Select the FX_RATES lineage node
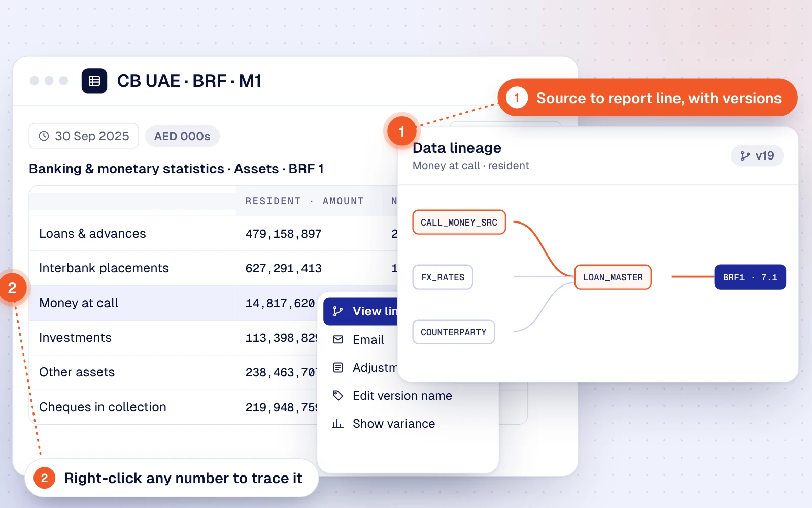 [x=443, y=277]
